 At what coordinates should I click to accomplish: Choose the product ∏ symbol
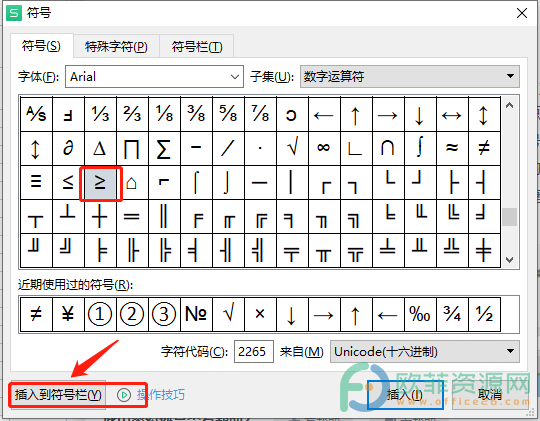[132, 148]
